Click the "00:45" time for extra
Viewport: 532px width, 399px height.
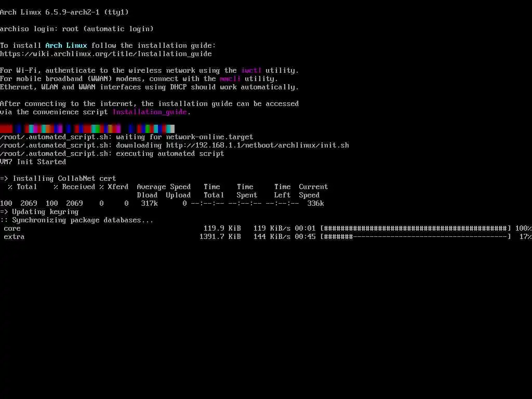click(305, 237)
